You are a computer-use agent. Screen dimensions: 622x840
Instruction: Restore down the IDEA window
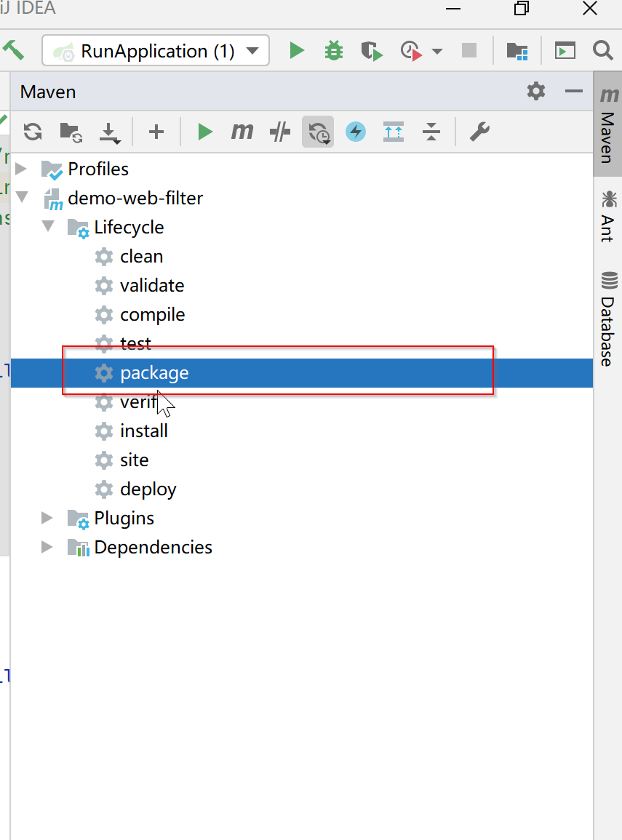522,9
